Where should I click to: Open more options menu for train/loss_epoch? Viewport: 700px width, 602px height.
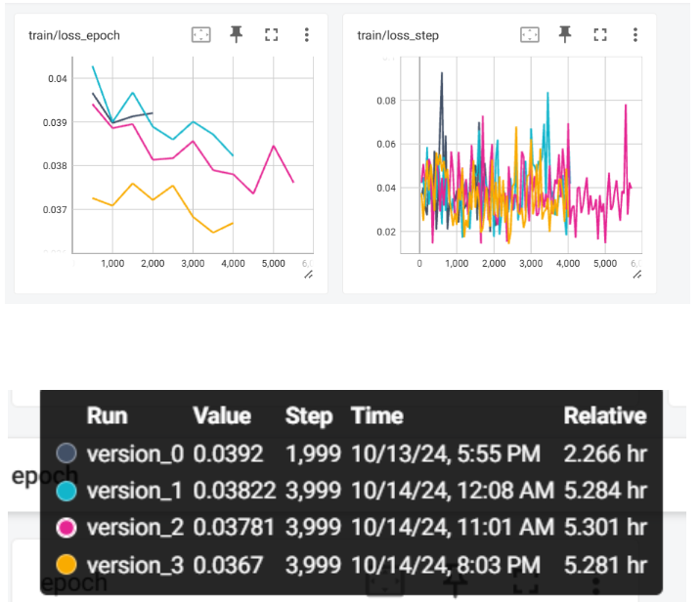[306, 35]
